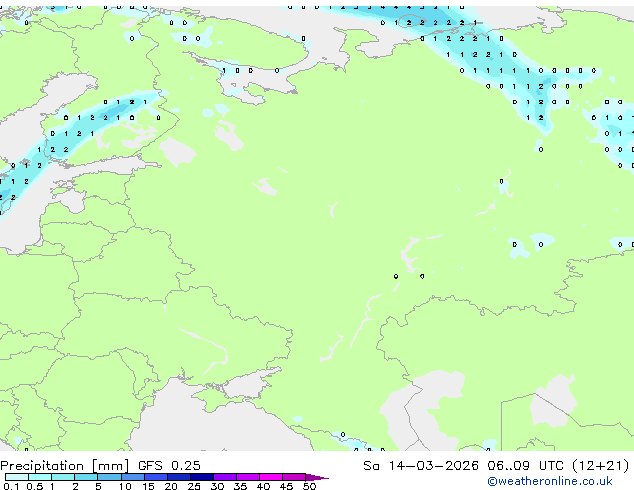
Task: Click the 'GFS 0.25' model label
Action: 169,466
